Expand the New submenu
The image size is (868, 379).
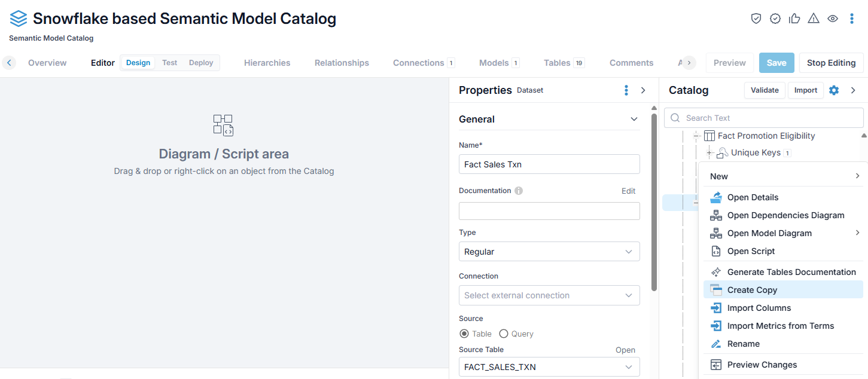click(x=782, y=176)
